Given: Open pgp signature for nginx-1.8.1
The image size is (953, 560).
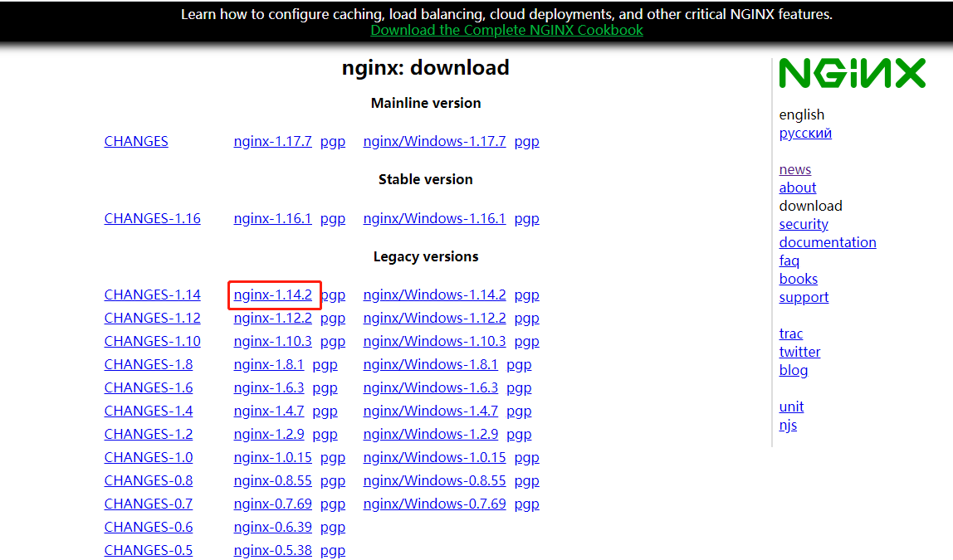Looking at the screenshot, I should [x=325, y=364].
